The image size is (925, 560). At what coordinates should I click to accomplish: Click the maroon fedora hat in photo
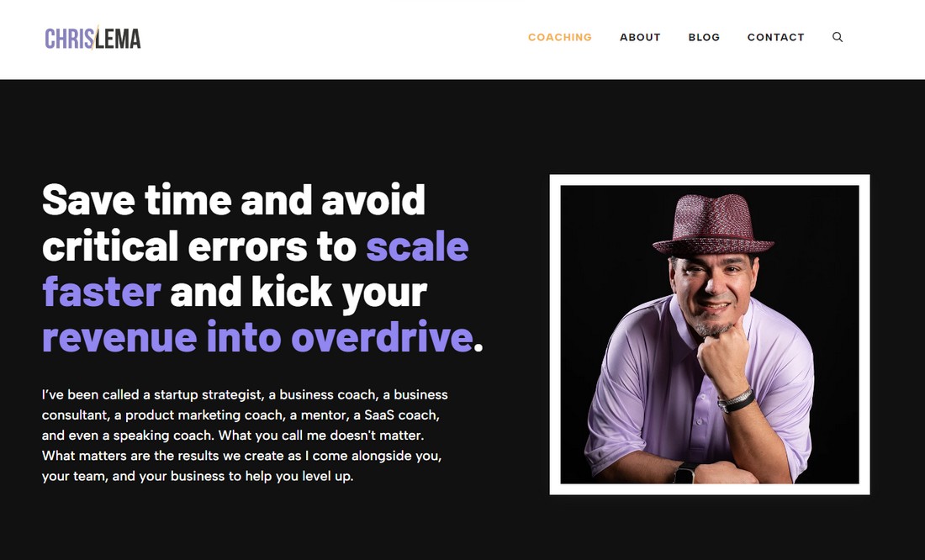pyautogui.click(x=714, y=226)
